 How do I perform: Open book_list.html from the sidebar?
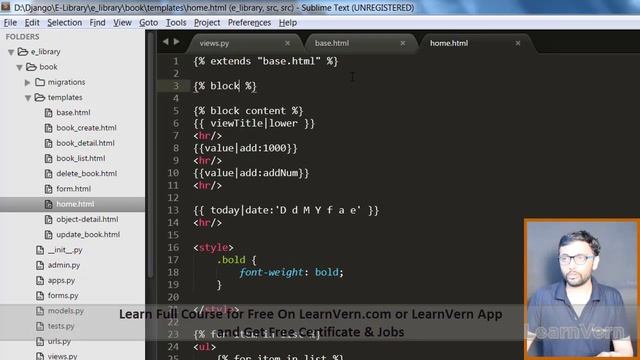[80, 158]
